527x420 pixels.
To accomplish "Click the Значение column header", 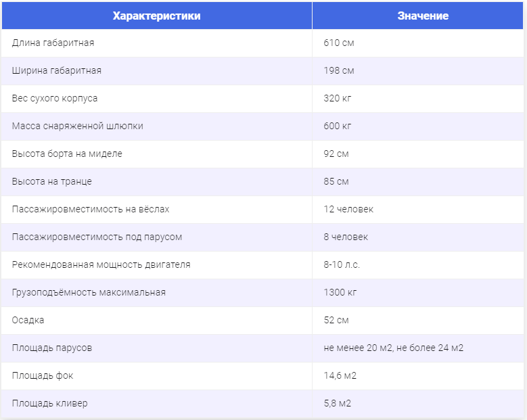I will [x=423, y=16].
